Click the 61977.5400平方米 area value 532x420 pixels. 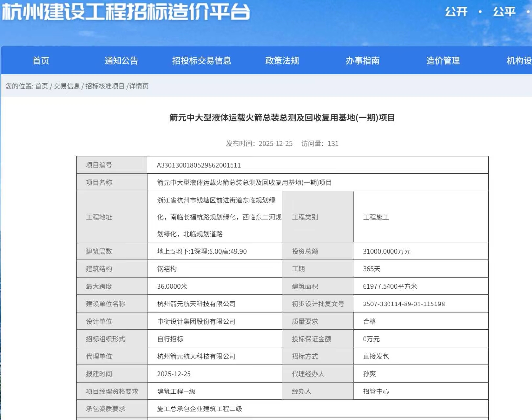390,286
